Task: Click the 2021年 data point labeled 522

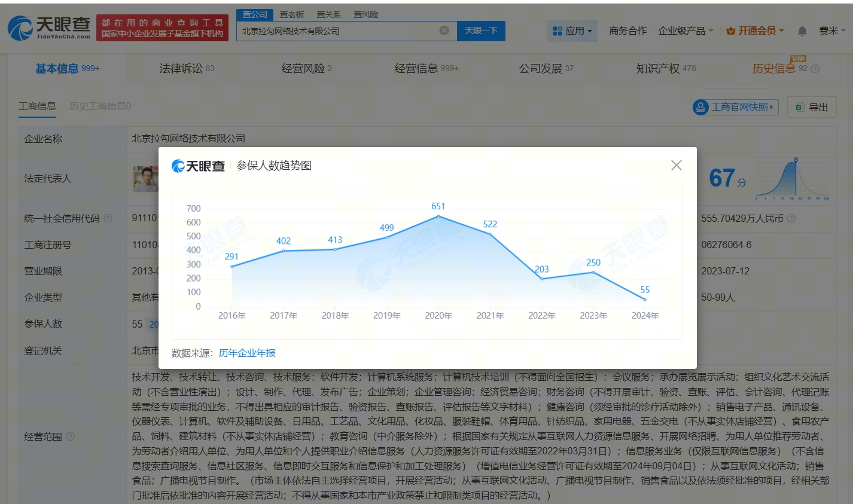Action: 490,234
